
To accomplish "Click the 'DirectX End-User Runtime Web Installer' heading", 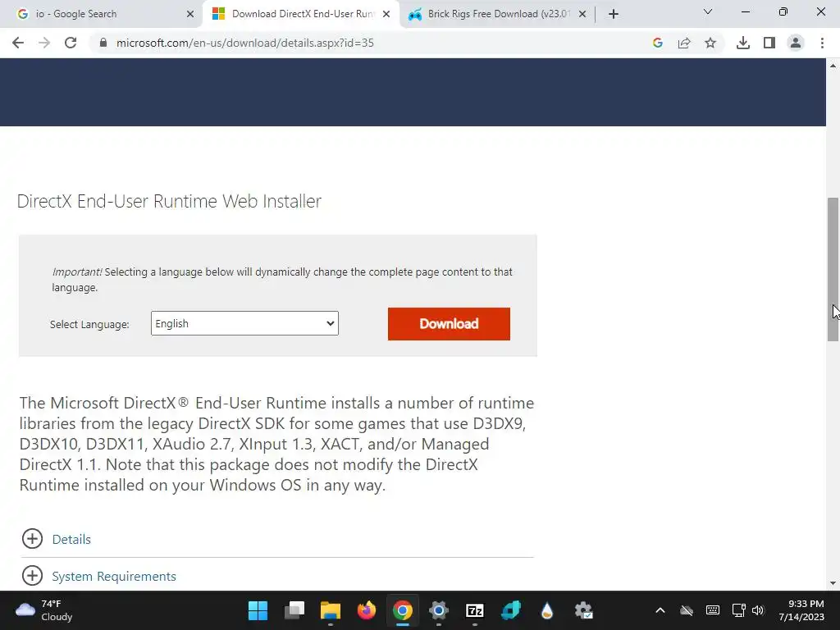I will point(169,201).
